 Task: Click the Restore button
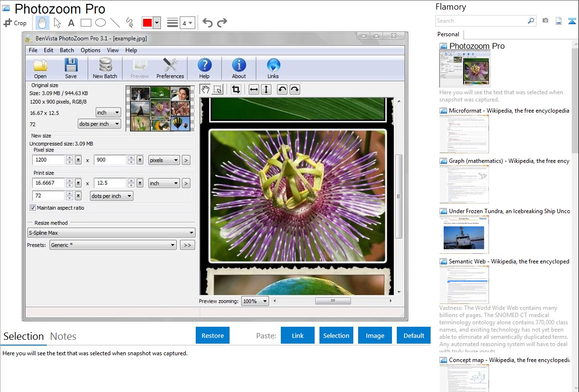pyautogui.click(x=213, y=335)
